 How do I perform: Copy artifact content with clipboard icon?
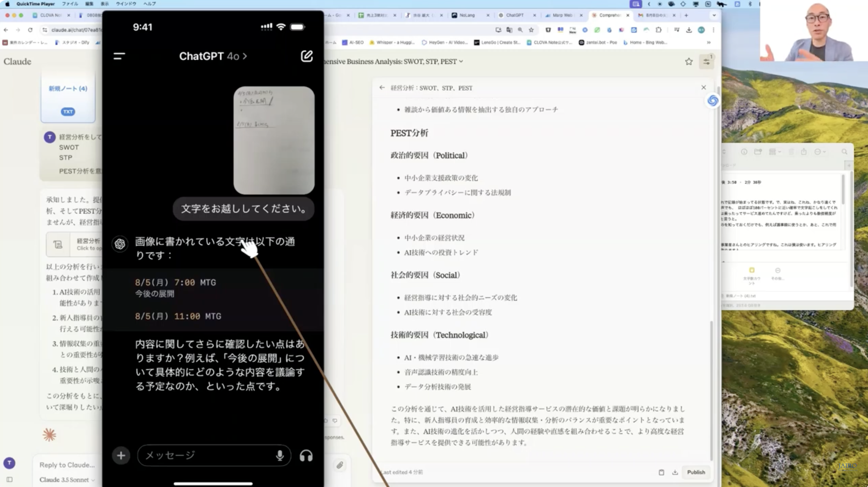(x=661, y=472)
